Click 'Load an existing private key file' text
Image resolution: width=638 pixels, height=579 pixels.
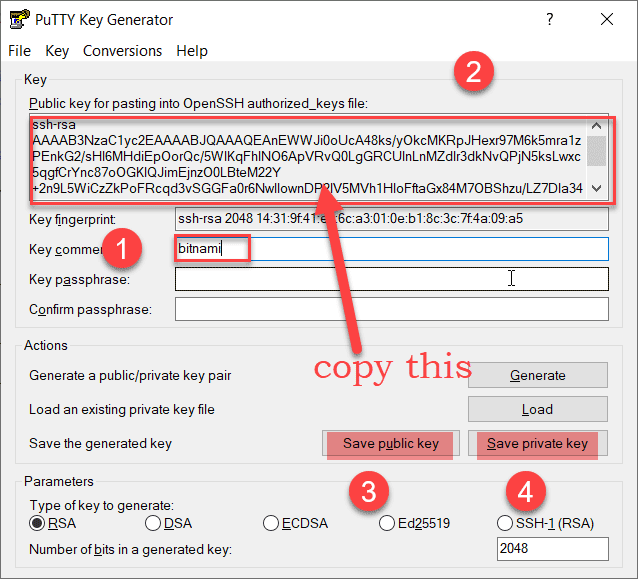(x=122, y=409)
